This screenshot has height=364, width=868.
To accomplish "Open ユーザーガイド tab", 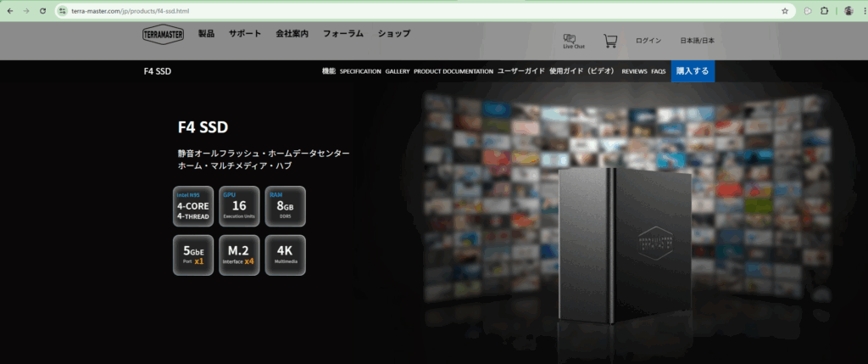I will (x=521, y=71).
